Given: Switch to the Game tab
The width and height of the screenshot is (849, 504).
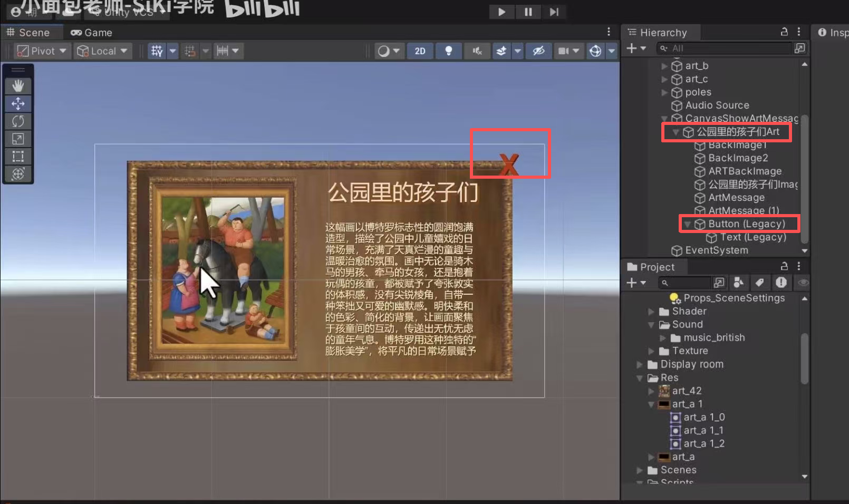Looking at the screenshot, I should (x=92, y=32).
